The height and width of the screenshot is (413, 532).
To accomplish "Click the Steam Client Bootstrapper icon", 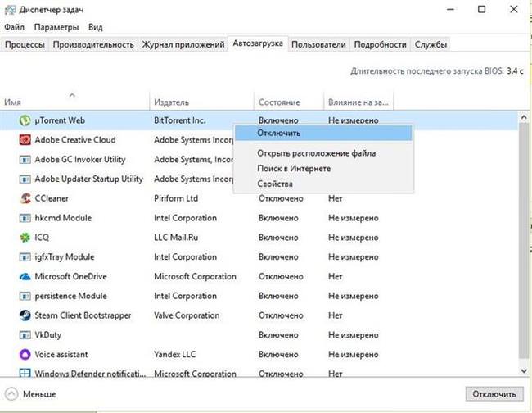I will click(x=25, y=315).
